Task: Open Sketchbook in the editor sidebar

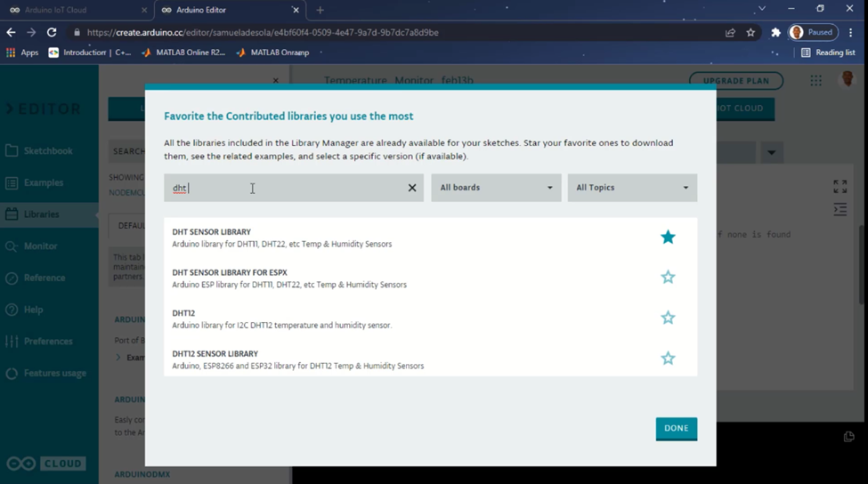Action: click(x=49, y=150)
